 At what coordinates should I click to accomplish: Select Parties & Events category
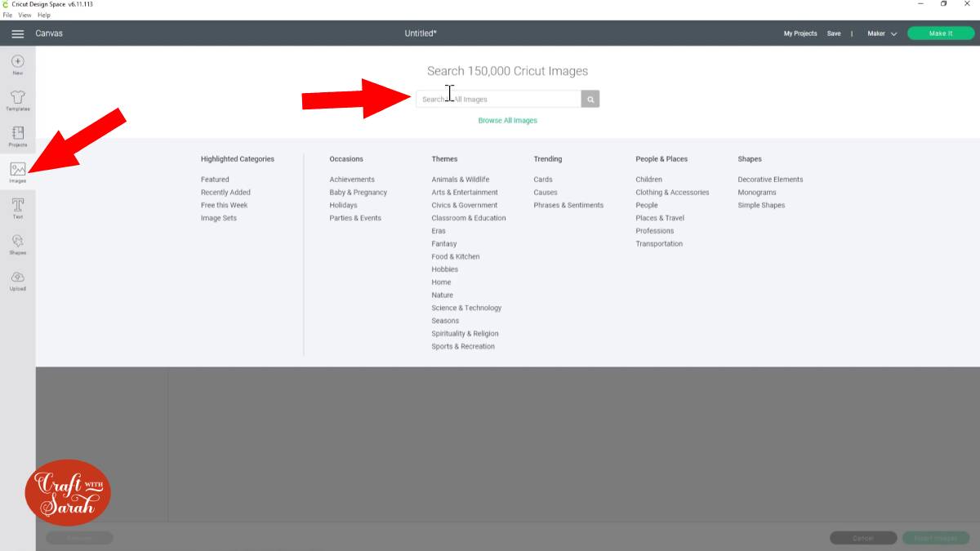coord(355,218)
